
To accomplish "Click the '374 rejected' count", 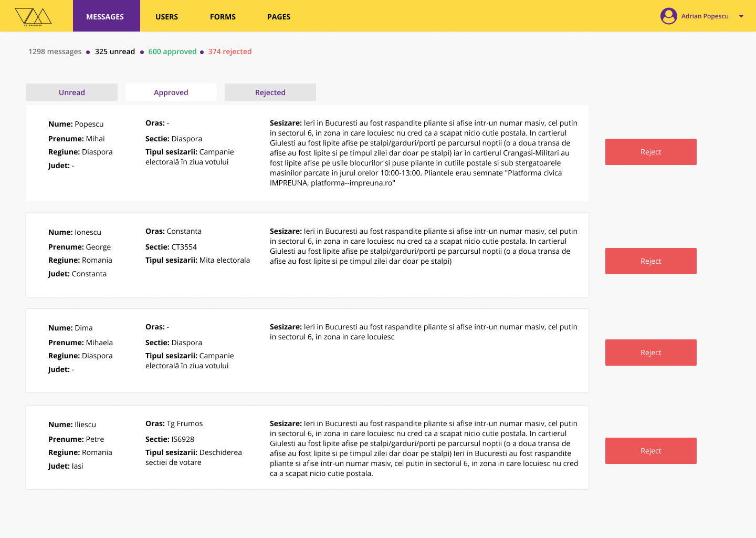I will pyautogui.click(x=230, y=51).
